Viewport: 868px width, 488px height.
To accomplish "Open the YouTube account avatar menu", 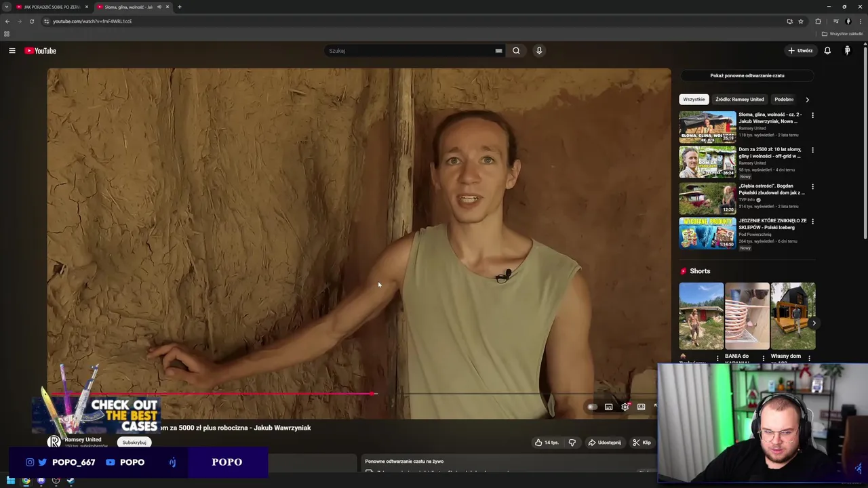I will pyautogui.click(x=847, y=51).
